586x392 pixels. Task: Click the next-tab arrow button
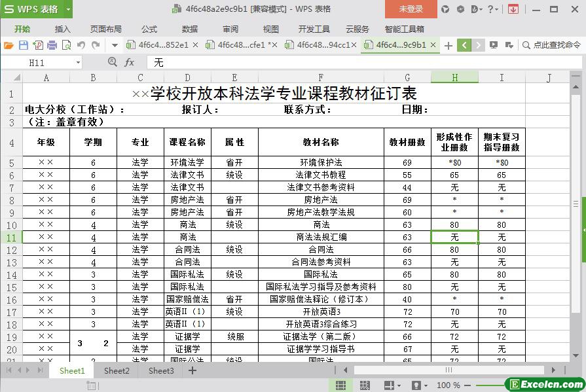[479, 45]
